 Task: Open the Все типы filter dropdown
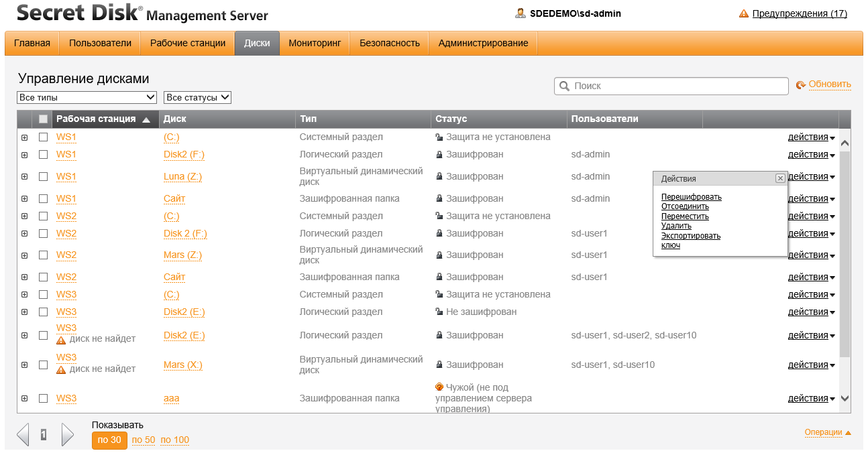[x=87, y=98]
